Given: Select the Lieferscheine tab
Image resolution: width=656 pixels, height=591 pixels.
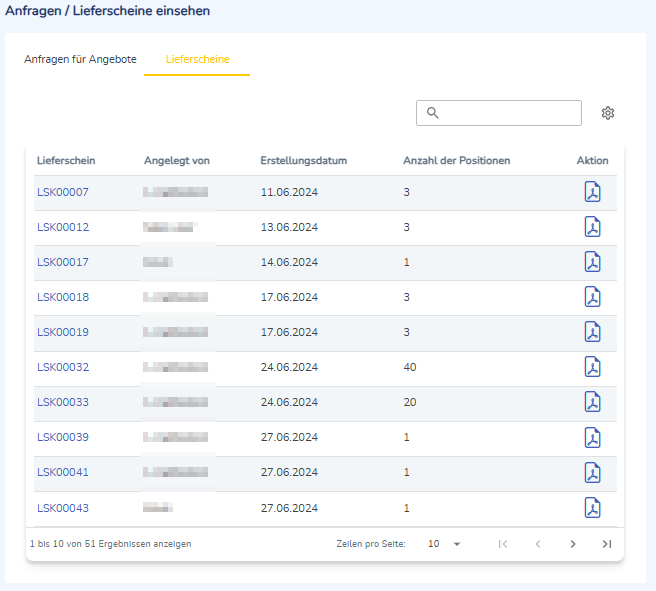Looking at the screenshot, I should 197,59.
